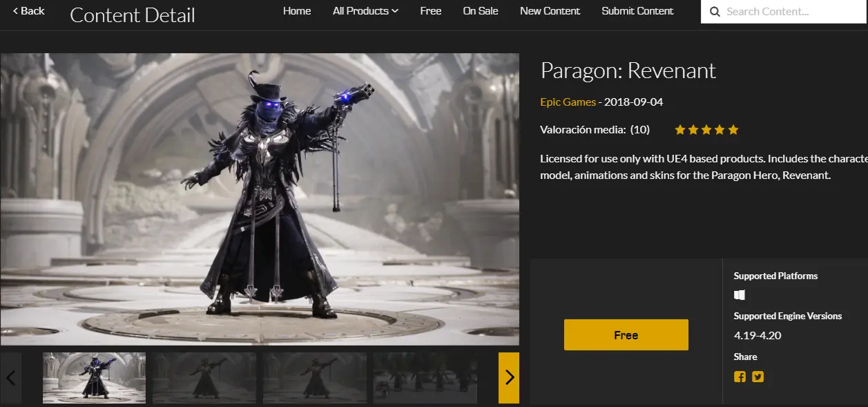868x407 pixels.
Task: Open the Home menu item
Action: click(x=297, y=11)
